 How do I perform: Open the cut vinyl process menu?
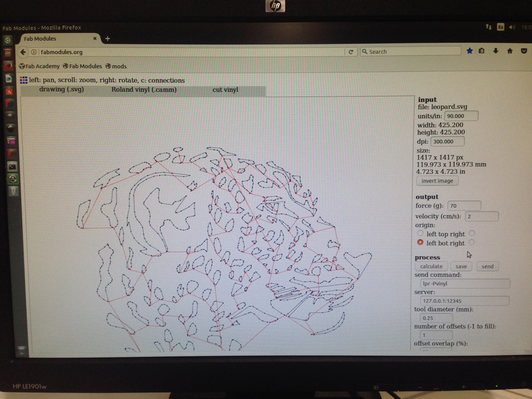[225, 90]
